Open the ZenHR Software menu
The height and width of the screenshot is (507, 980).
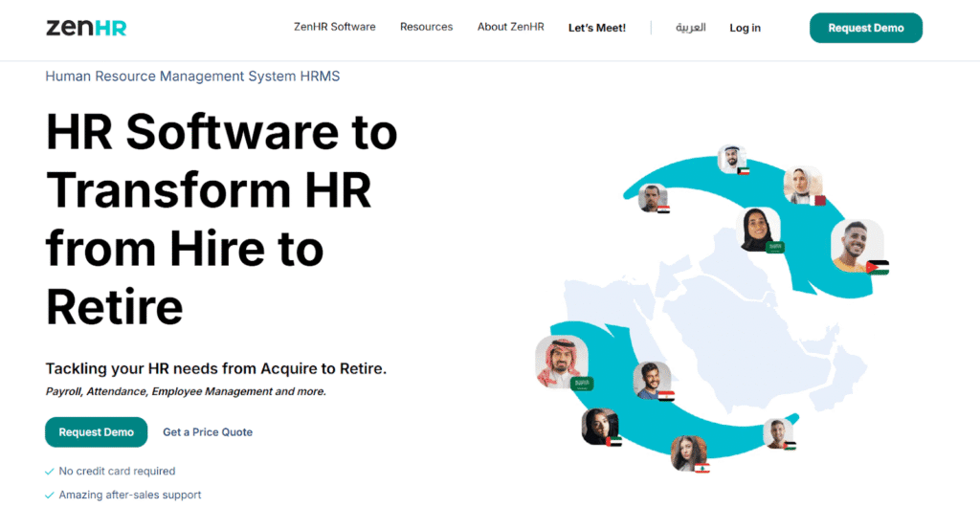point(334,28)
